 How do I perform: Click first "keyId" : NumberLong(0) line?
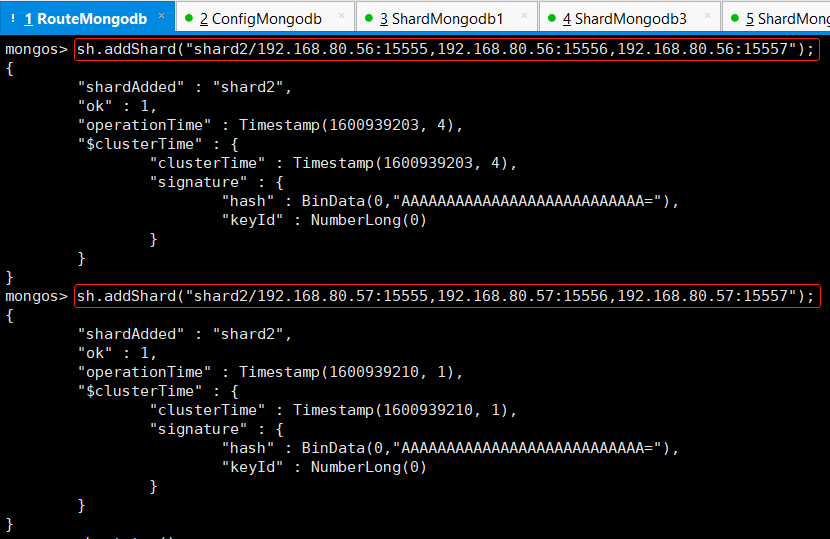tap(324, 220)
